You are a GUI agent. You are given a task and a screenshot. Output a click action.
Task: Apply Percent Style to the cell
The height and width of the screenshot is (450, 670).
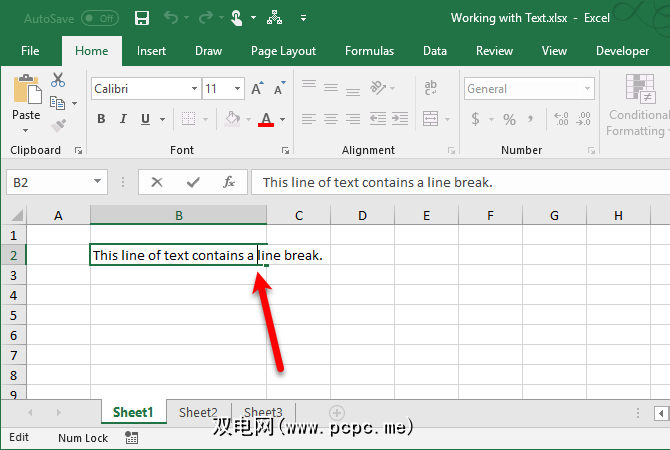point(509,119)
